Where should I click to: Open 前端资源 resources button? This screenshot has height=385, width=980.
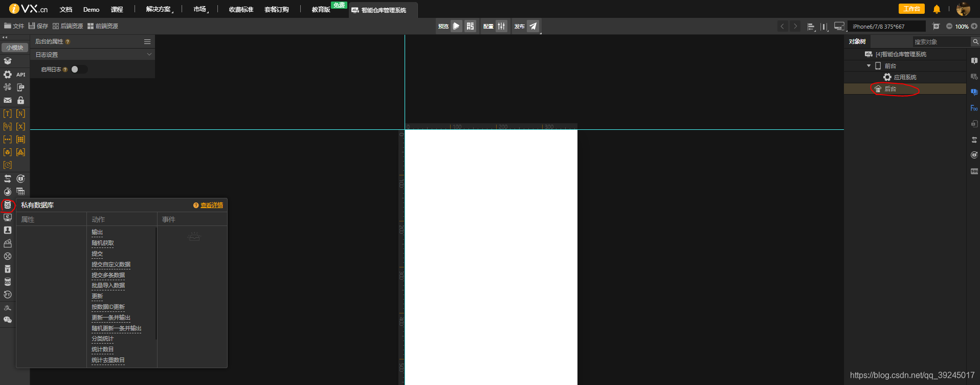coord(103,26)
